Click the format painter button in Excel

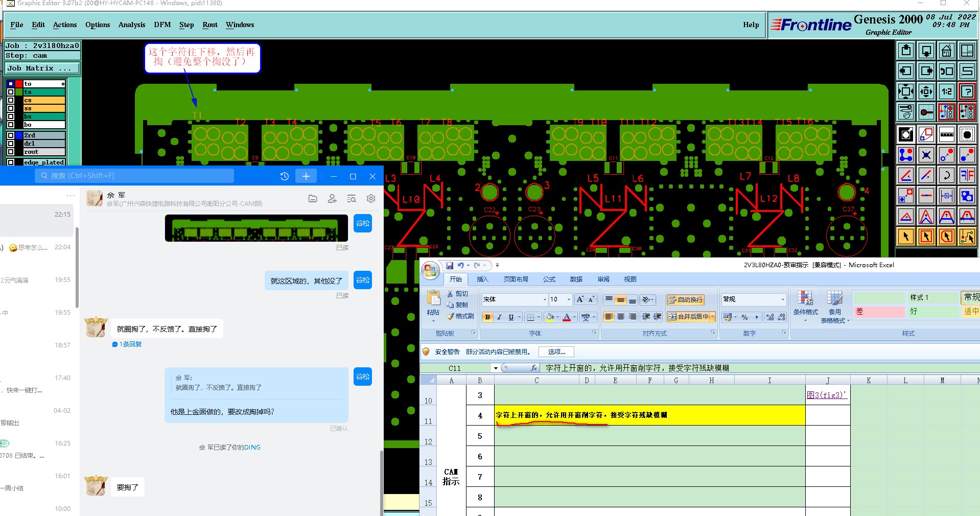click(460, 316)
